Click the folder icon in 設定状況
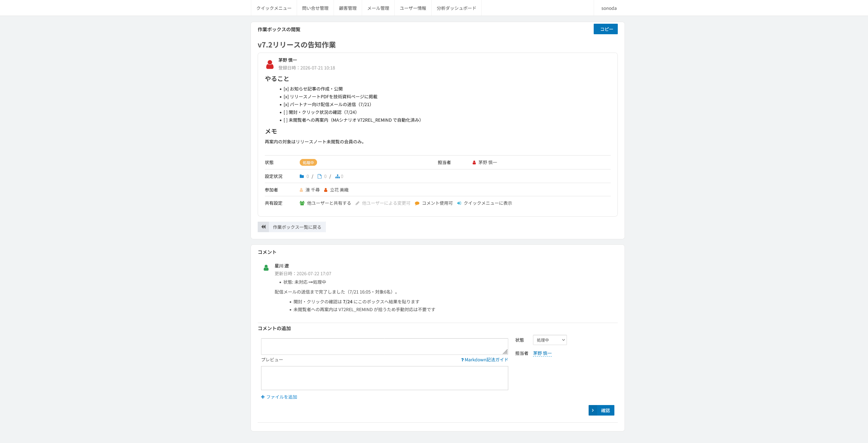This screenshot has width=868, height=443. (x=302, y=176)
